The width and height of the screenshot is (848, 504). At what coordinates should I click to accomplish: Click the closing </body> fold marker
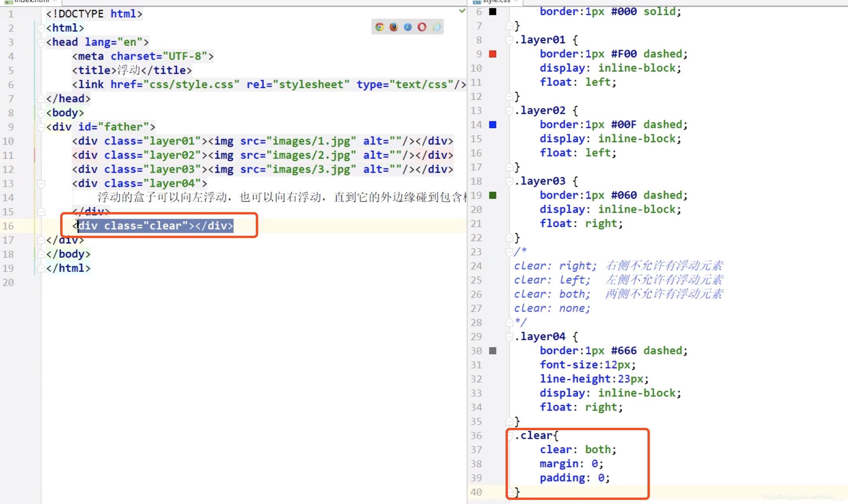tap(41, 254)
